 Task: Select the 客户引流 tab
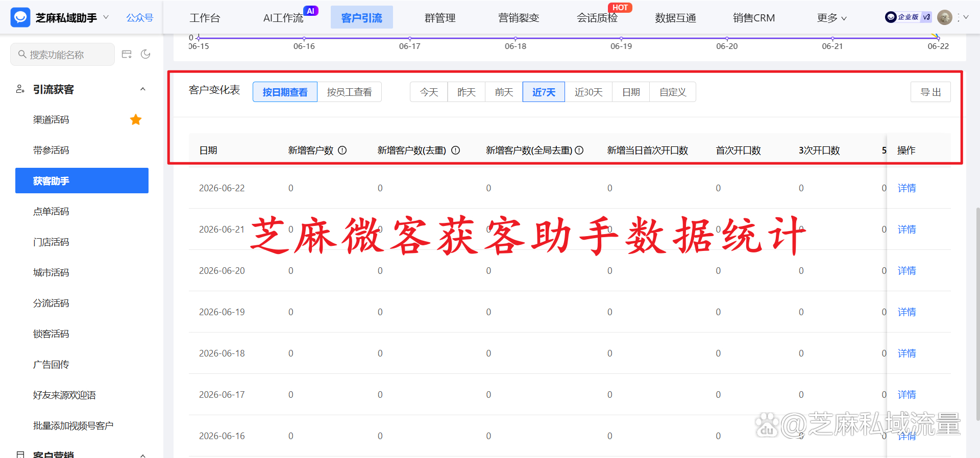tap(362, 18)
